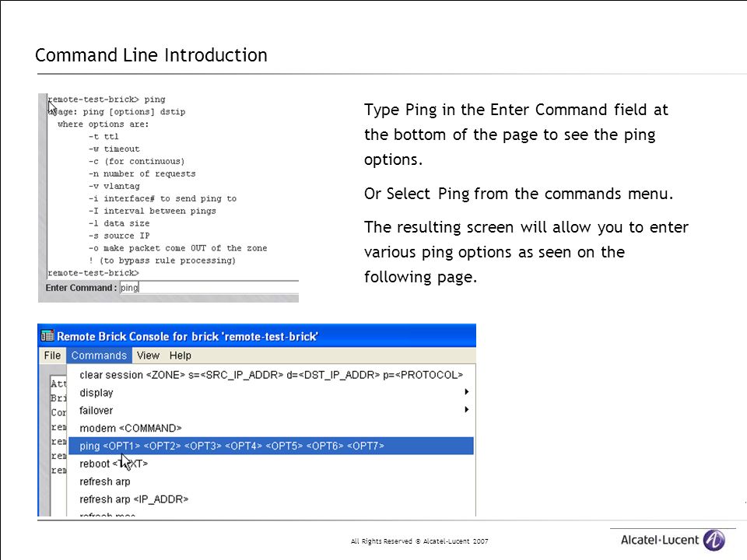Click the '-c (for continuous)' line
This screenshot has height=560, width=747.
point(136,162)
